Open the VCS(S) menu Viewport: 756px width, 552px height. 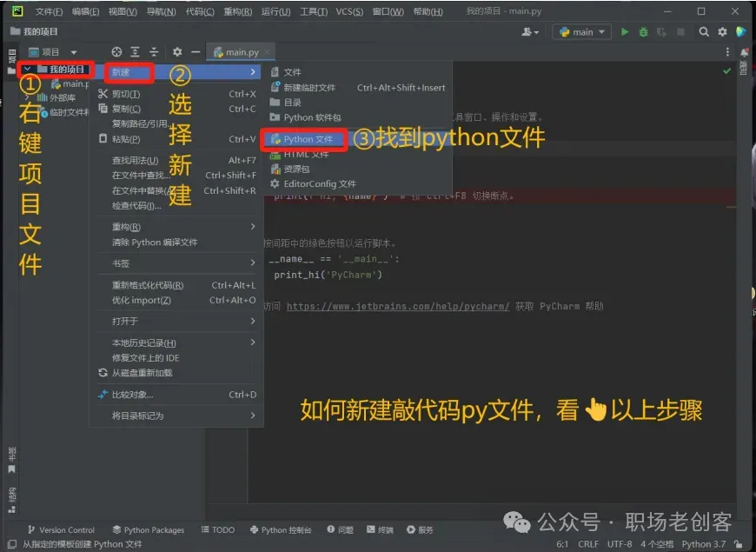pyautogui.click(x=349, y=11)
